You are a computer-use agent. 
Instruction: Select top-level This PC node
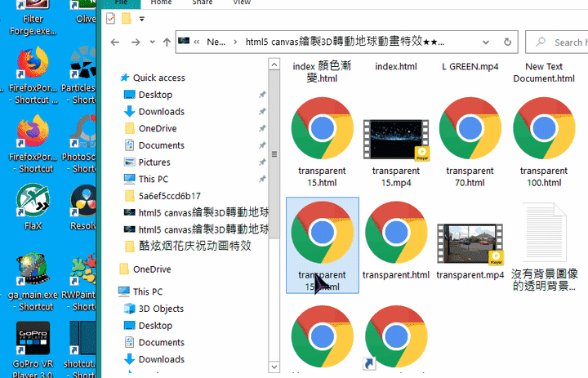click(147, 291)
